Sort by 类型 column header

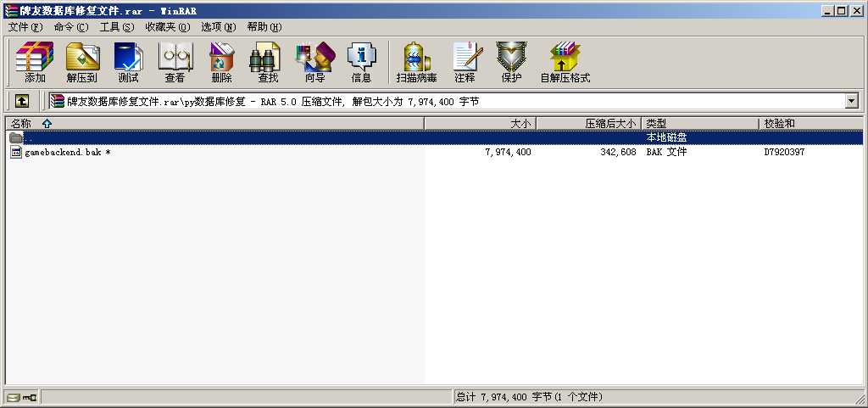[x=699, y=124]
